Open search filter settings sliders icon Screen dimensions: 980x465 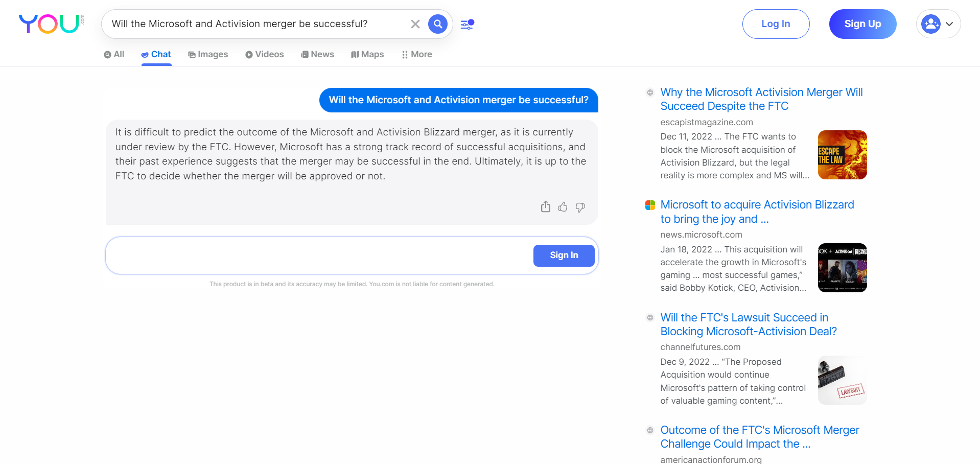coord(467,24)
